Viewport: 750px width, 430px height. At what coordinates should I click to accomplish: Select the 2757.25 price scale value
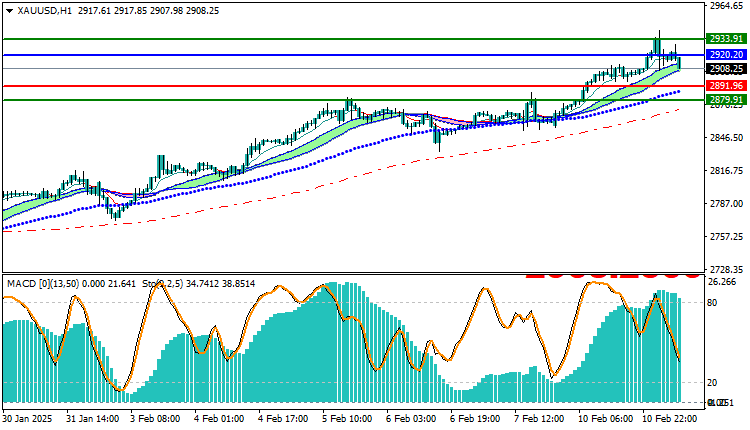click(x=726, y=237)
